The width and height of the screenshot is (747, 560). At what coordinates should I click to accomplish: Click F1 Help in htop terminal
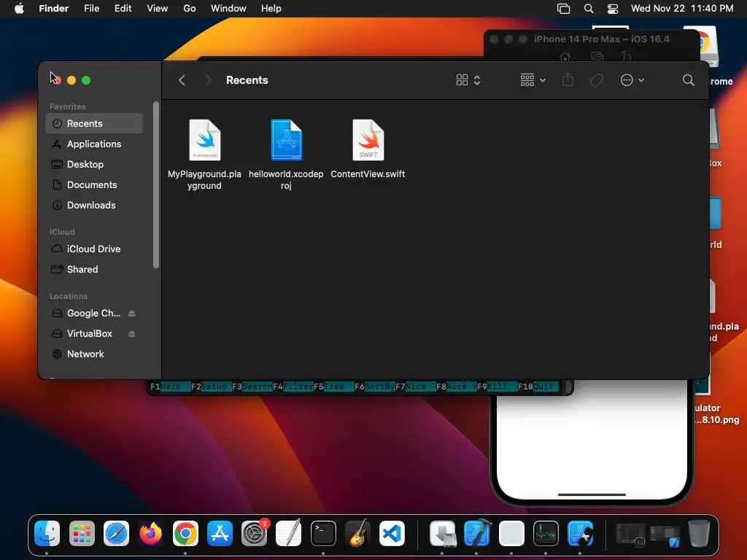pos(170,386)
